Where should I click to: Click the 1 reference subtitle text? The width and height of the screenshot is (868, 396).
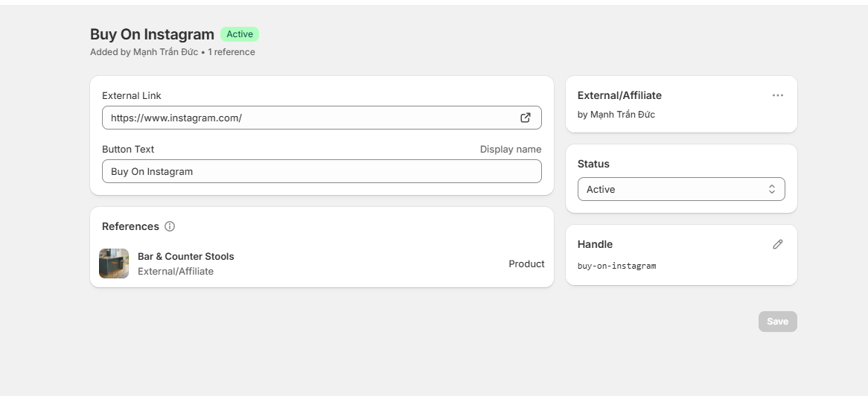(232, 52)
